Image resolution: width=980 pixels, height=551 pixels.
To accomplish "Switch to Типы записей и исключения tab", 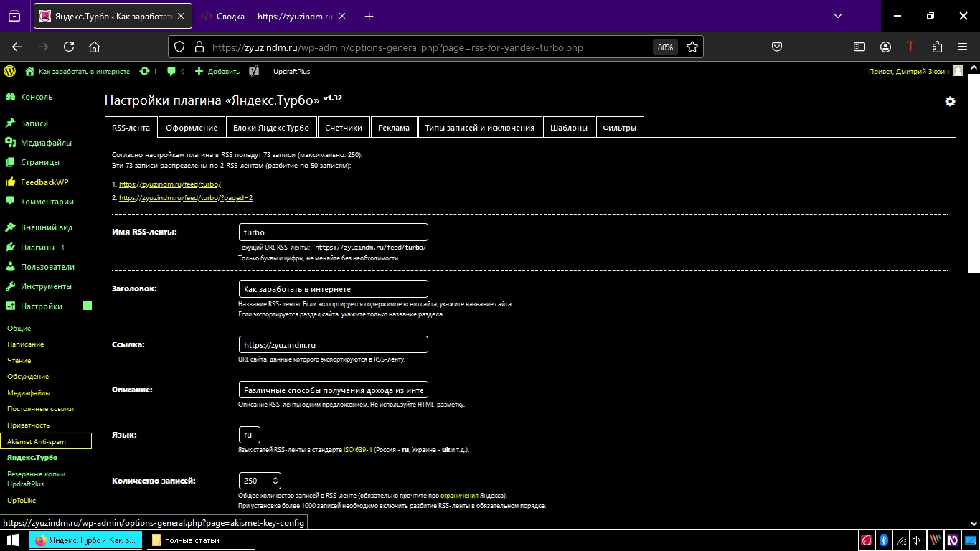I will point(479,127).
